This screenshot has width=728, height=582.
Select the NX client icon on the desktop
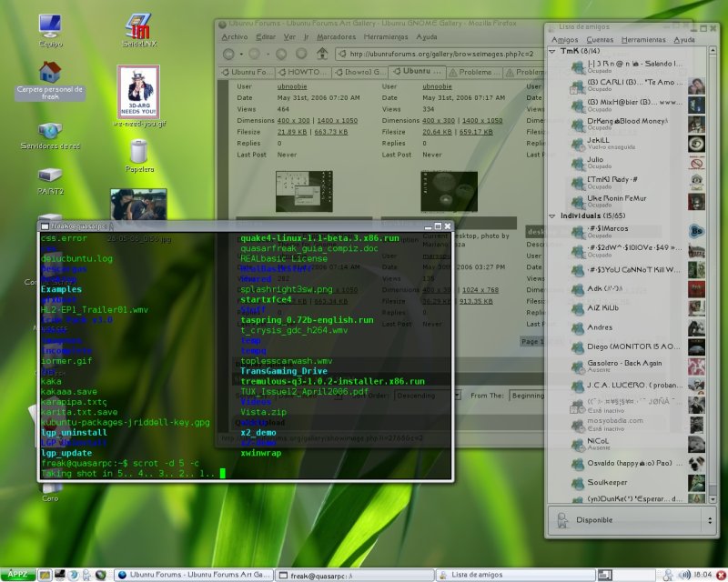pos(139,30)
